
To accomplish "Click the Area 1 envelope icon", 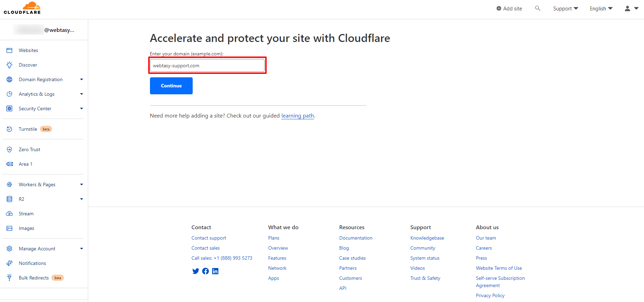I will point(9,164).
